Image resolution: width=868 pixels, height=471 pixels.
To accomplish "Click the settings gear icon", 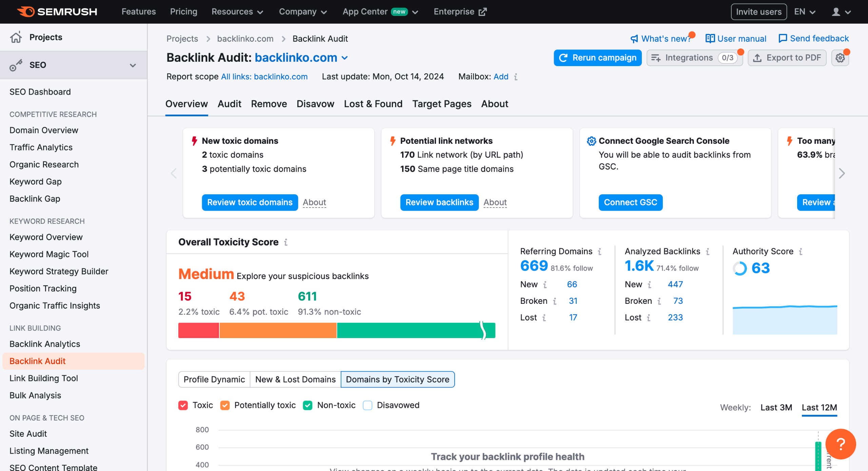I will (x=840, y=58).
